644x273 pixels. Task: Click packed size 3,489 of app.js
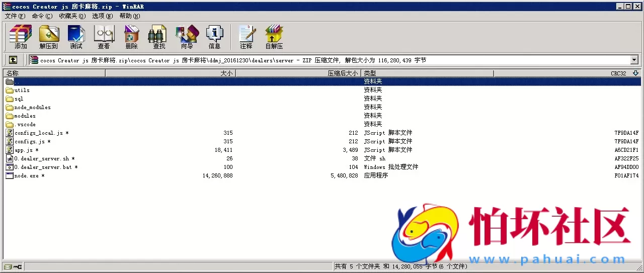coord(351,150)
